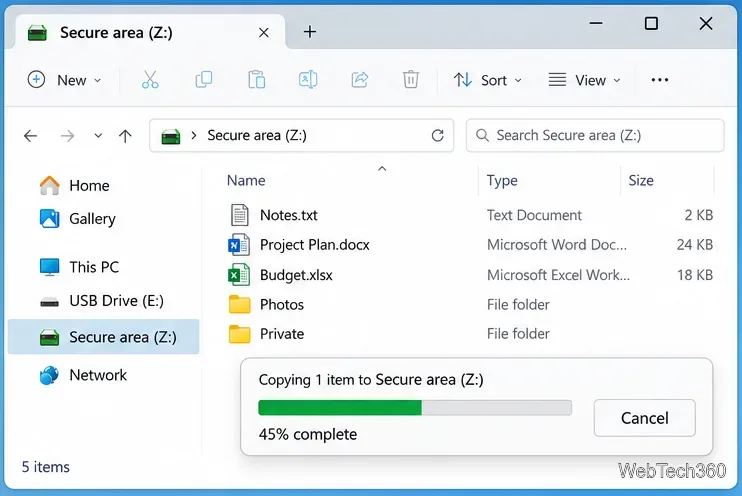Add a new tab with plus button
Viewport: 742px width, 496px height.
pos(309,32)
